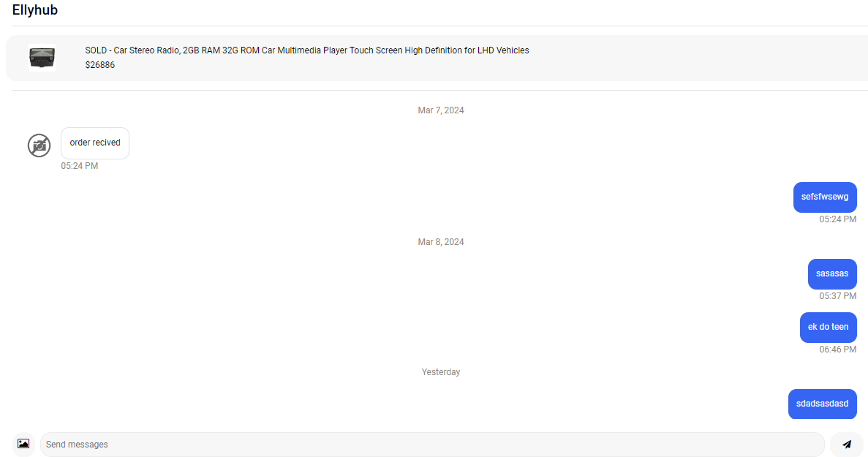Open the SOLD Car Stereo Radio listing title
The image size is (868, 457).
click(x=306, y=50)
